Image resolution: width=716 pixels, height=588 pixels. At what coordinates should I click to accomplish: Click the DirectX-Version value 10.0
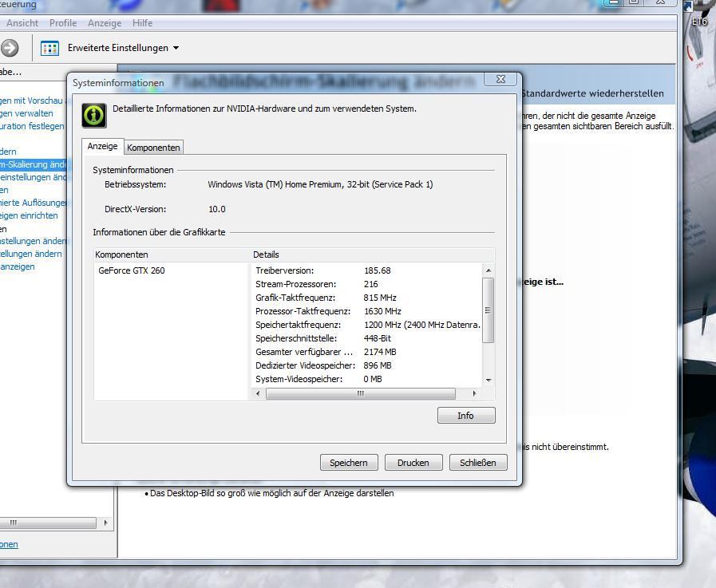[x=217, y=209]
